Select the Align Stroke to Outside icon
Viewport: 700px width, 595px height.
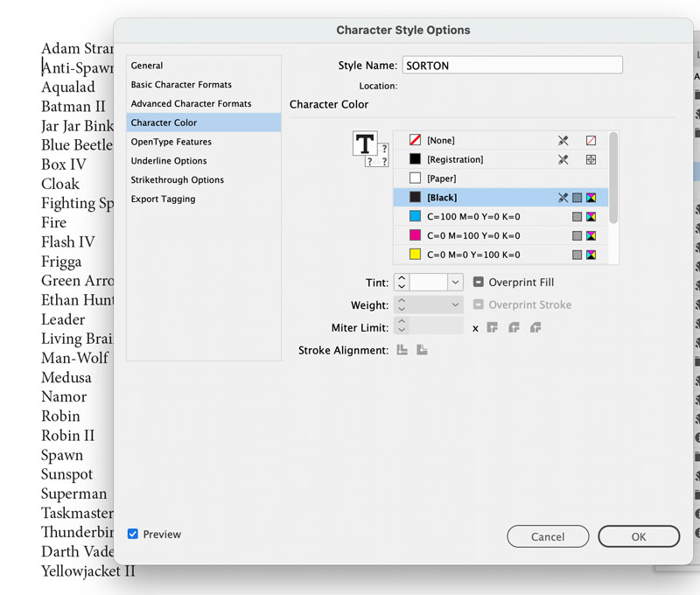tap(422, 350)
